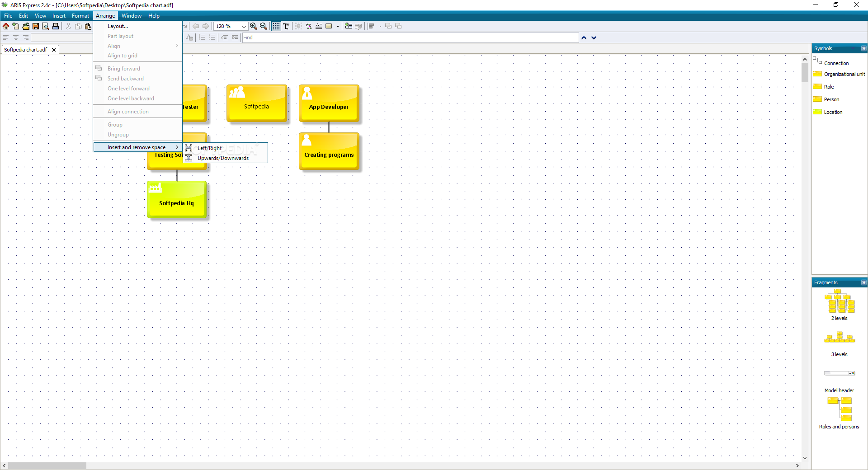868x470 pixels.
Task: Click the numbered list icon
Action: 202,38
